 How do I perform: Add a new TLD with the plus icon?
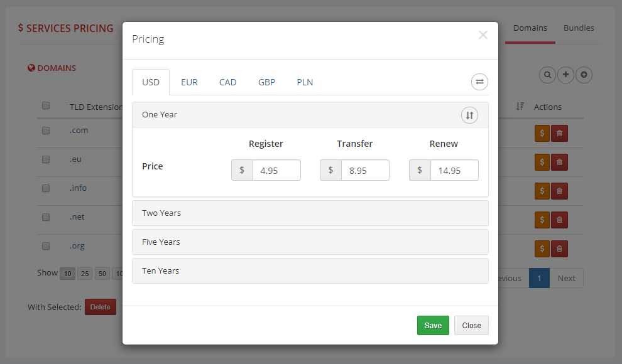tap(565, 75)
